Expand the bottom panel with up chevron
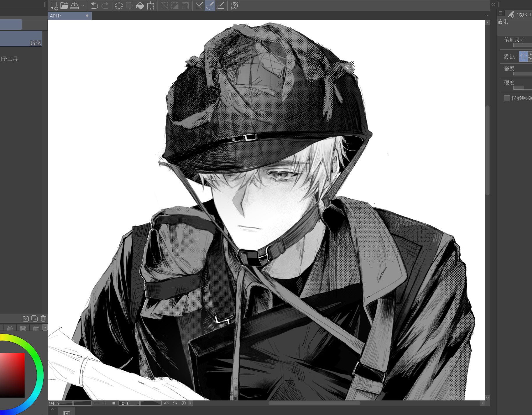The width and height of the screenshot is (532, 415). tap(52, 409)
